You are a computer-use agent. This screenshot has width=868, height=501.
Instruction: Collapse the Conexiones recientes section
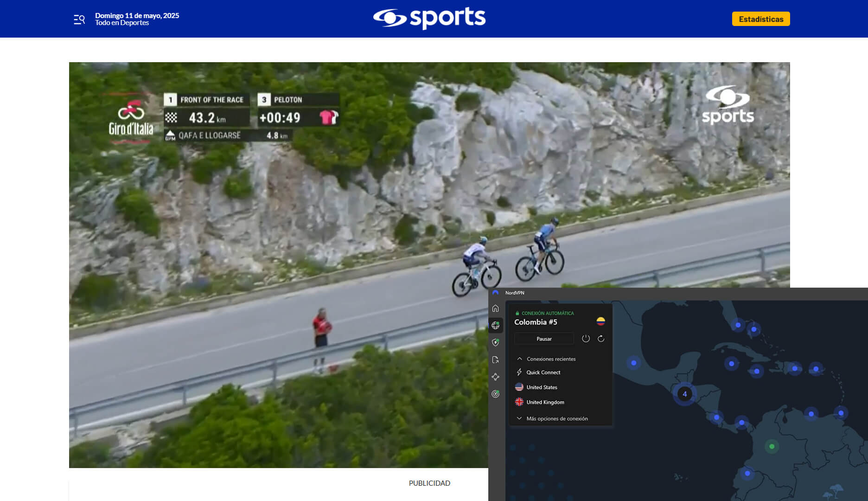545,359
